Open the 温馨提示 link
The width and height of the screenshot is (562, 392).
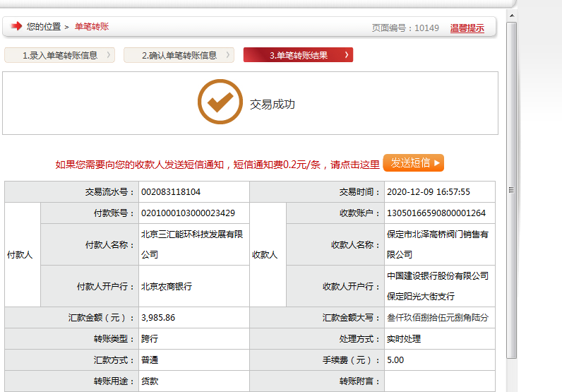coord(467,28)
